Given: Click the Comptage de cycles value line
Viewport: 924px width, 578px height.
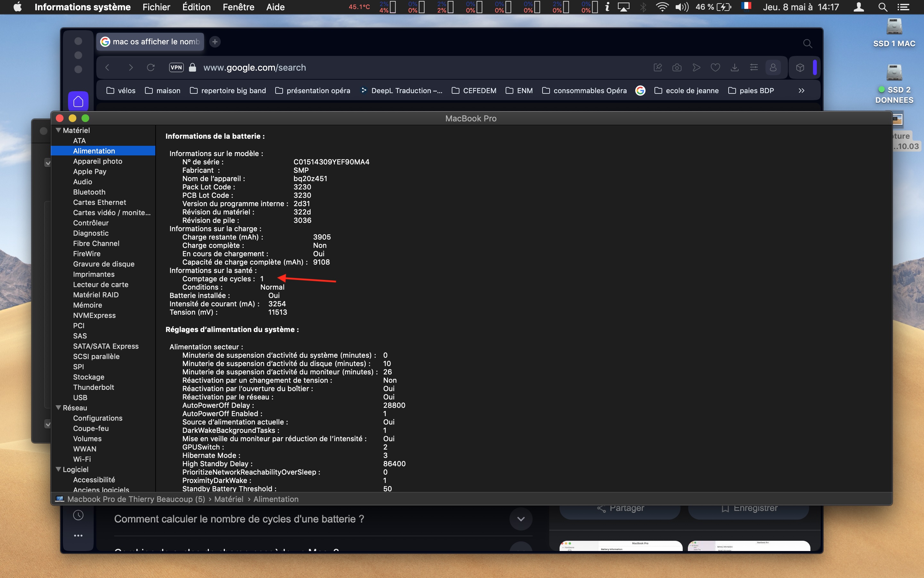Looking at the screenshot, I should pos(223,279).
